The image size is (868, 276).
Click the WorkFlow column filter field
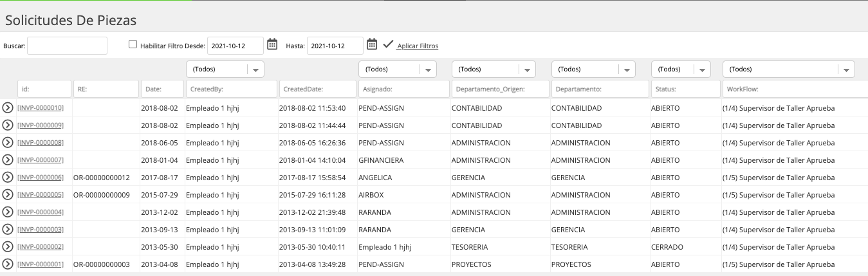pyautogui.click(x=795, y=89)
